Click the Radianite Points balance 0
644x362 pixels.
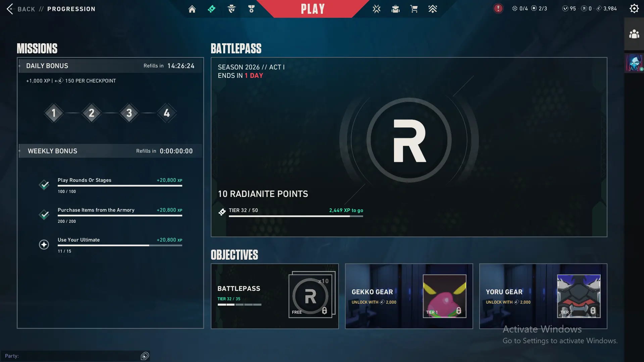click(x=587, y=8)
